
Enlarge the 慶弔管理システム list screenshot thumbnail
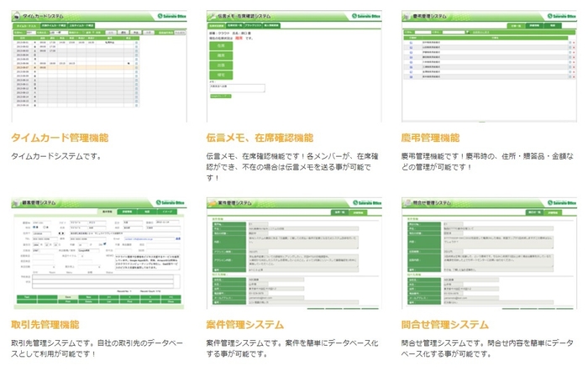pos(489,67)
